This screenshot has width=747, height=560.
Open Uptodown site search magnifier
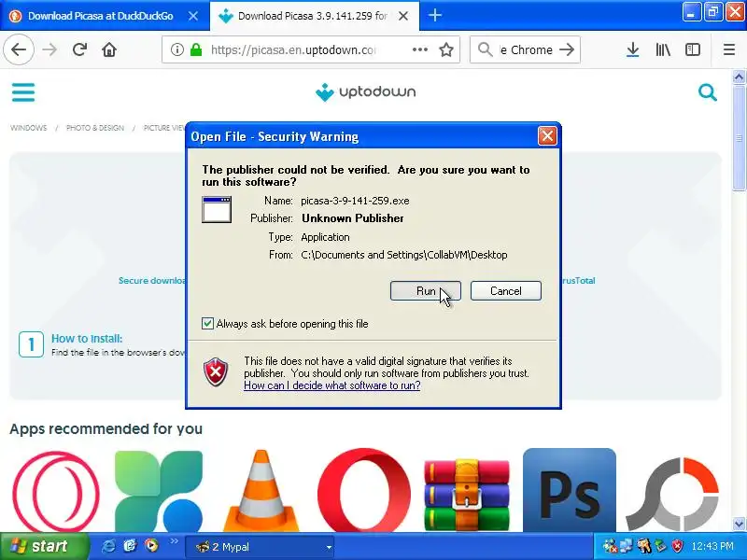(708, 92)
